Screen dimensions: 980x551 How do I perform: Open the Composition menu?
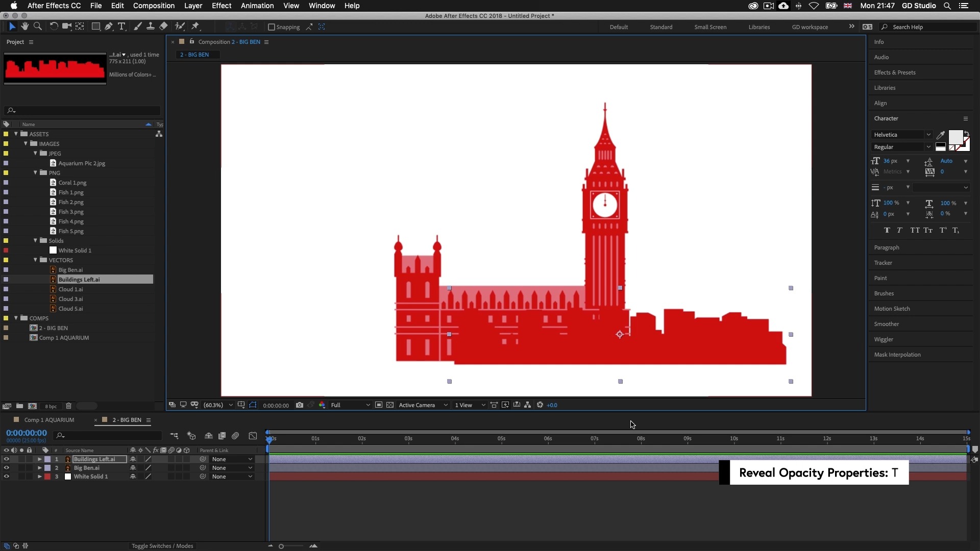tap(154, 6)
